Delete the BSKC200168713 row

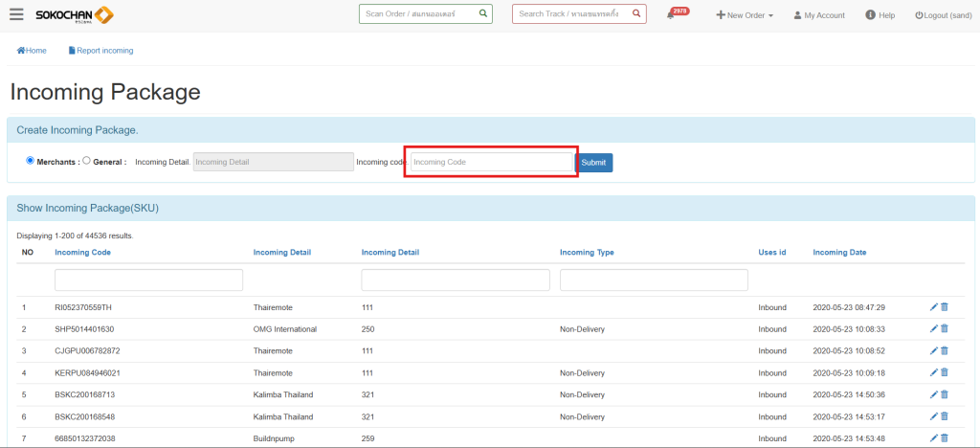click(x=945, y=394)
